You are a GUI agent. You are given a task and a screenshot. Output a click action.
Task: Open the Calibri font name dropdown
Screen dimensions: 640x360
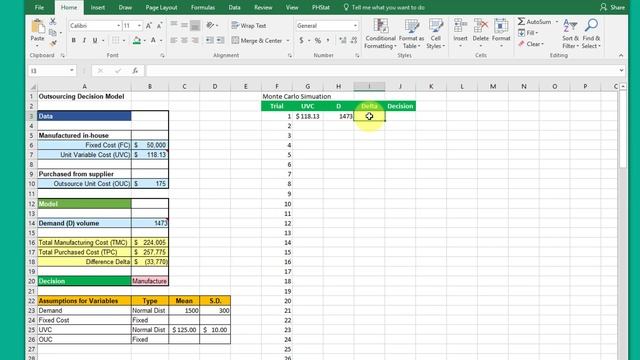pos(118,26)
